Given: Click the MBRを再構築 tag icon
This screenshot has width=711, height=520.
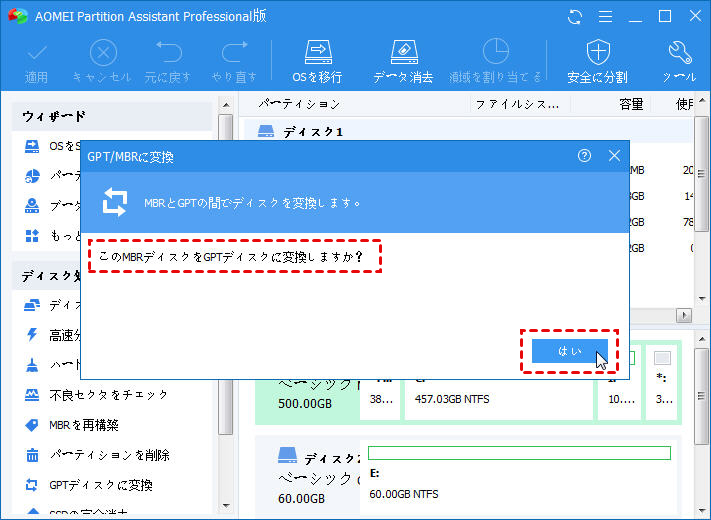Looking at the screenshot, I should 32,425.
